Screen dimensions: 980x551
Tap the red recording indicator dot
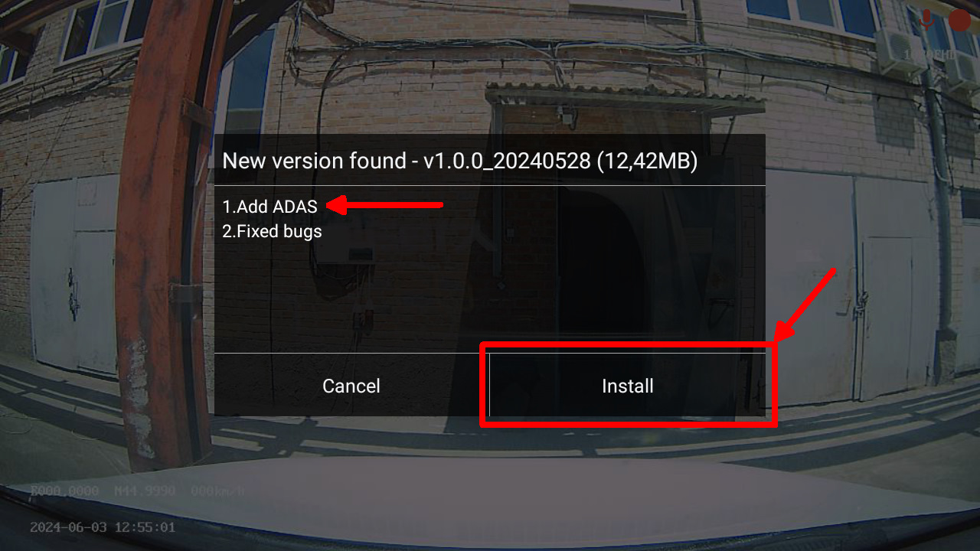tap(959, 19)
